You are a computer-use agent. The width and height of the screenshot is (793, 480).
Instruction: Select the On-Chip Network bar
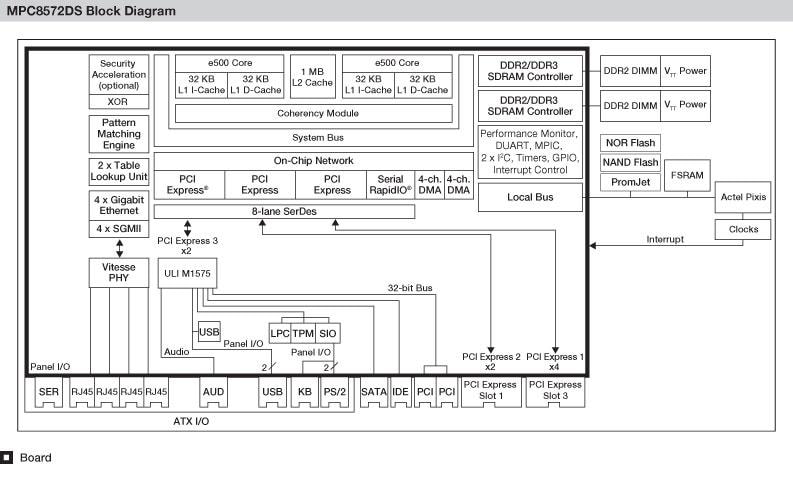pos(313,160)
